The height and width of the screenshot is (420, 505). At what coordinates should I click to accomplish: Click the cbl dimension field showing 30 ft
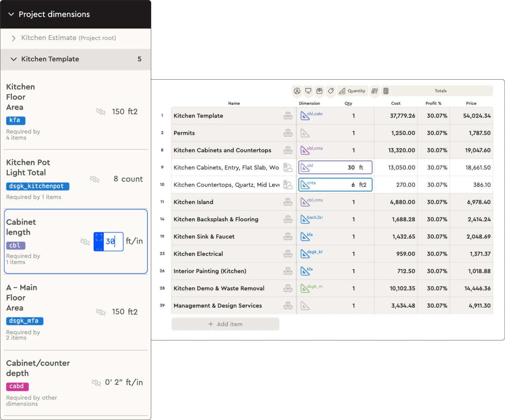coord(335,167)
